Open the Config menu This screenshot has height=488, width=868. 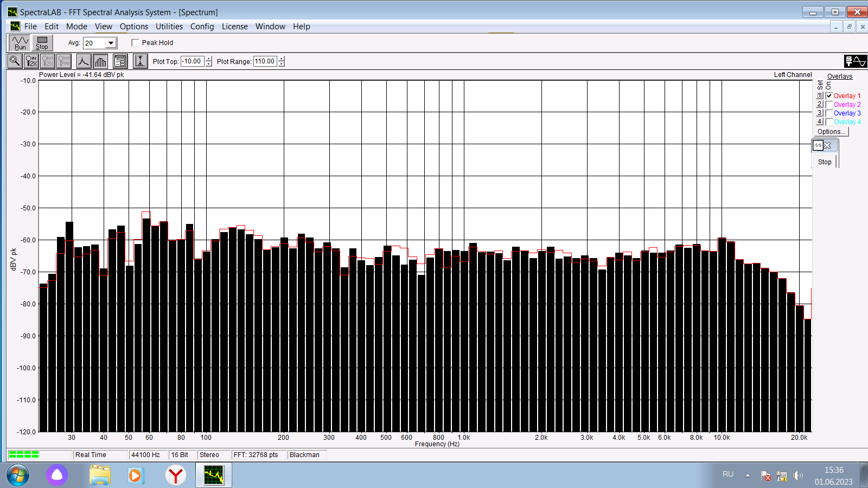[x=202, y=27]
